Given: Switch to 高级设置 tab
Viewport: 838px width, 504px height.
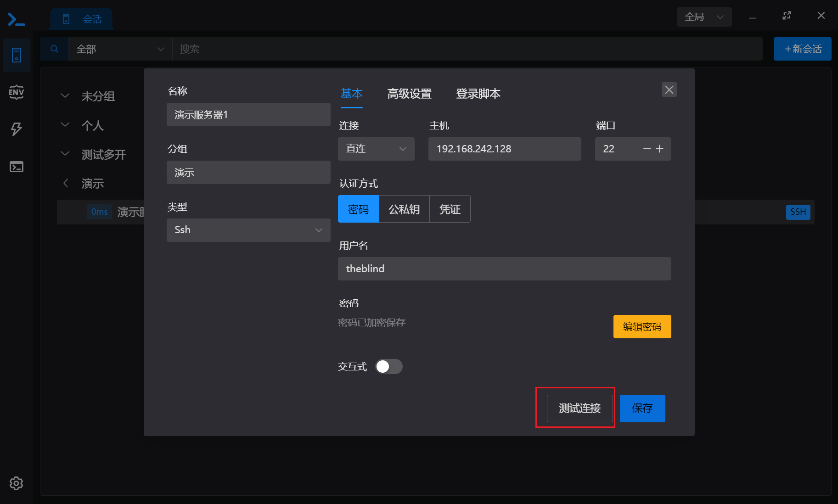Looking at the screenshot, I should (x=409, y=94).
